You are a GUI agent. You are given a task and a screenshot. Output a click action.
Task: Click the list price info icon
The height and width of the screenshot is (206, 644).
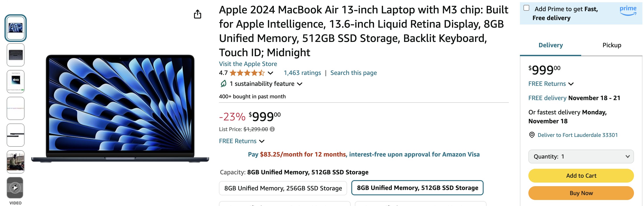point(272,129)
